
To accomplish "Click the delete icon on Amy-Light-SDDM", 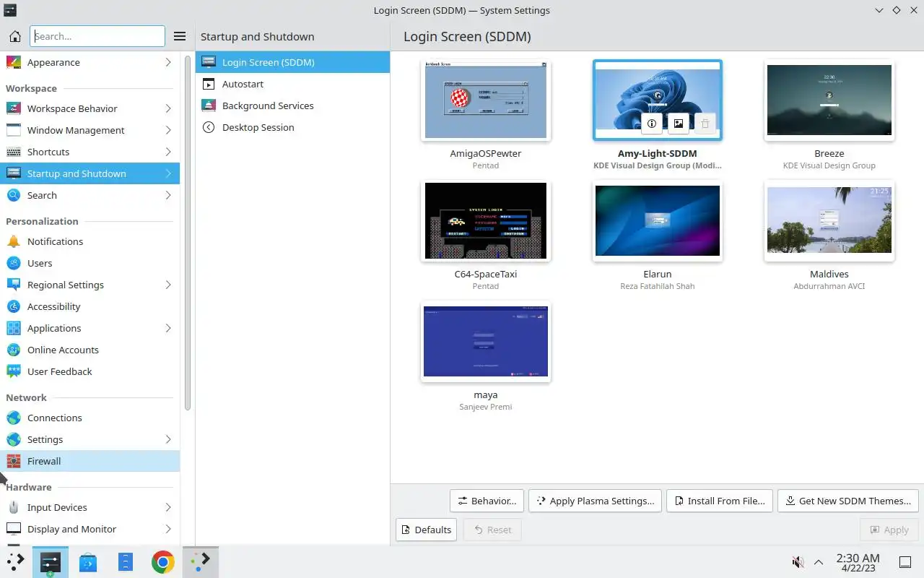I will tap(705, 124).
